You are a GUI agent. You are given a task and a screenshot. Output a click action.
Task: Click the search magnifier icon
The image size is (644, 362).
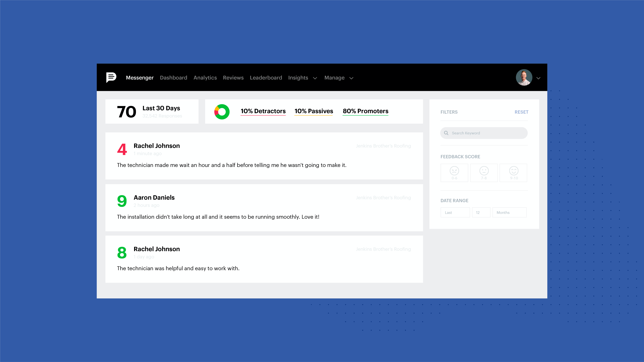(x=446, y=133)
